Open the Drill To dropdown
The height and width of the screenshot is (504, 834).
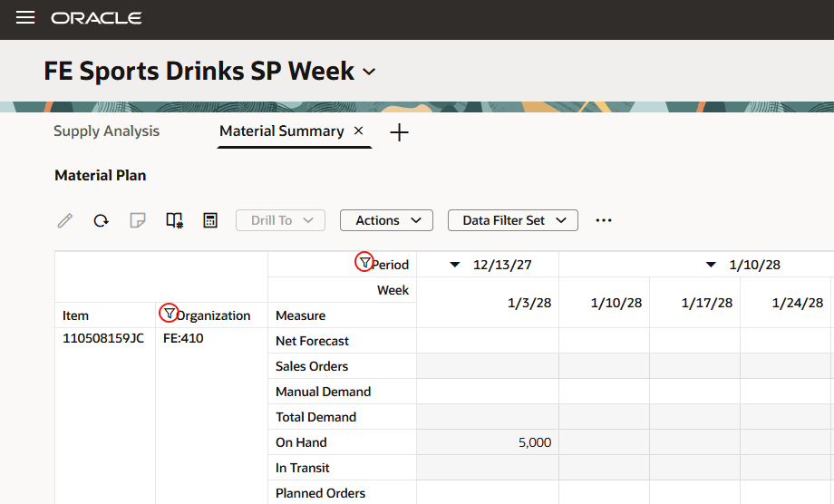pyautogui.click(x=280, y=220)
